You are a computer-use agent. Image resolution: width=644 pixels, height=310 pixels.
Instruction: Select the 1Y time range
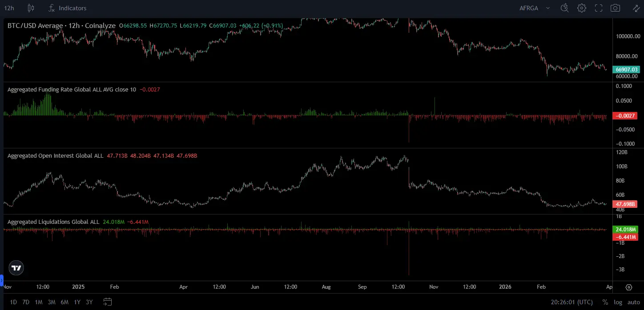coord(76,302)
